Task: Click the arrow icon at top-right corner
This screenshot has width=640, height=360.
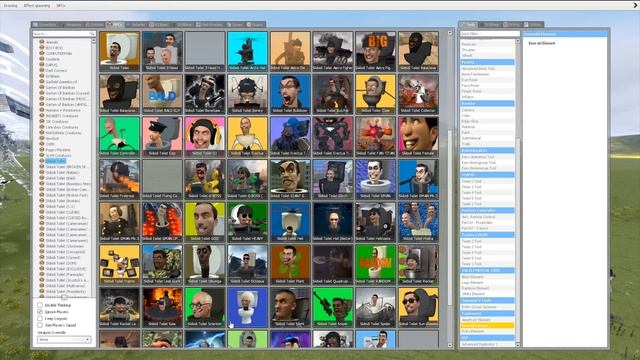Action: click(x=635, y=5)
